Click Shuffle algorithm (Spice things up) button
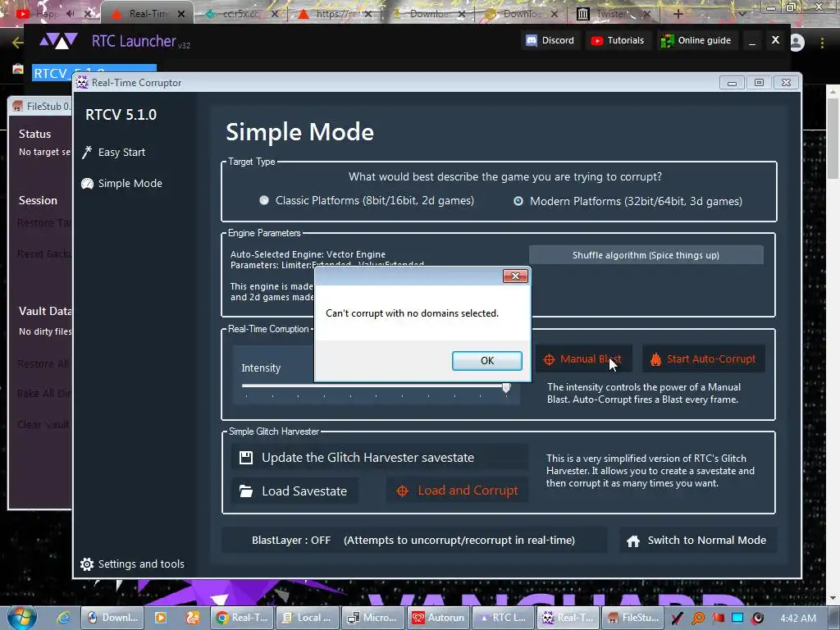840x630 pixels. pos(646,255)
